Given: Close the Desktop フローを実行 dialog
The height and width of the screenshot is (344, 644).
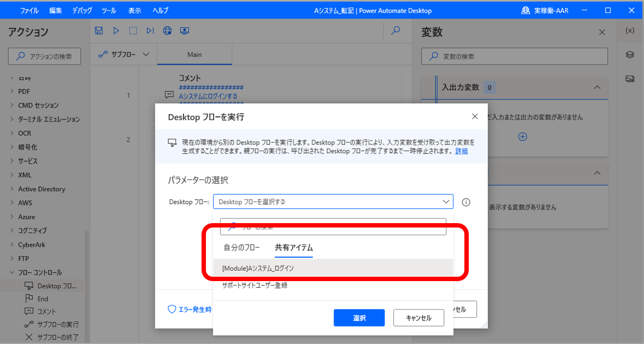Looking at the screenshot, I should click(475, 116).
